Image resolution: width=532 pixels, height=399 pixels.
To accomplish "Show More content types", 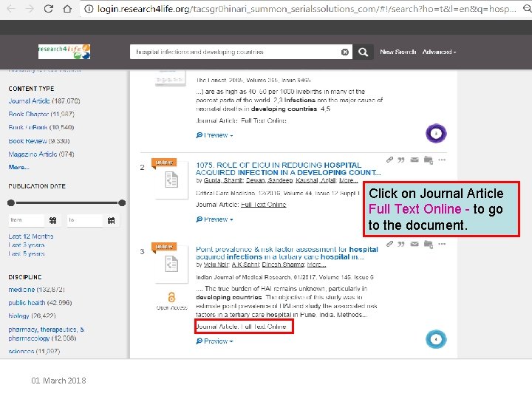I will 18,167.
